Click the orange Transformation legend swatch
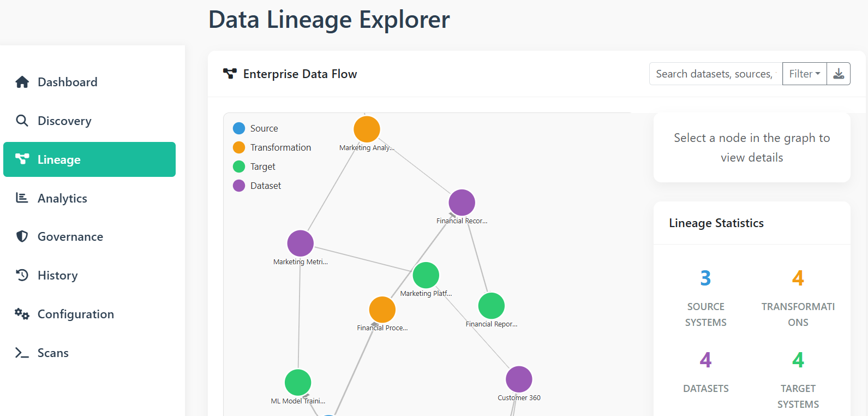This screenshot has height=416, width=868. tap(239, 147)
